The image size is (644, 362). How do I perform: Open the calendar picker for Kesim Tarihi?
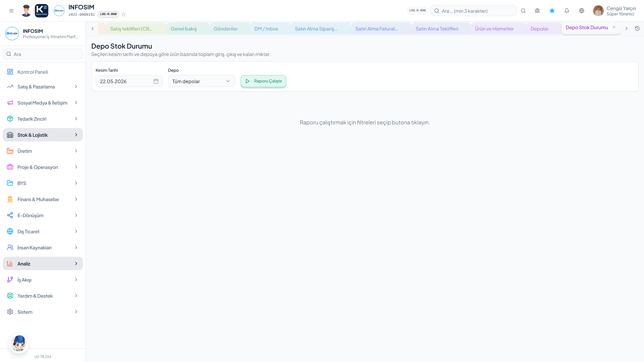(x=156, y=81)
